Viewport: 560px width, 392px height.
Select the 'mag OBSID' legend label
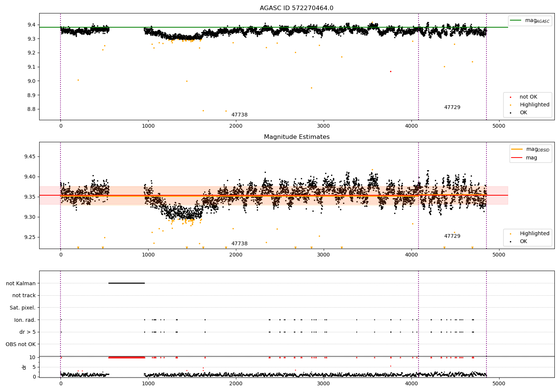(538, 149)
